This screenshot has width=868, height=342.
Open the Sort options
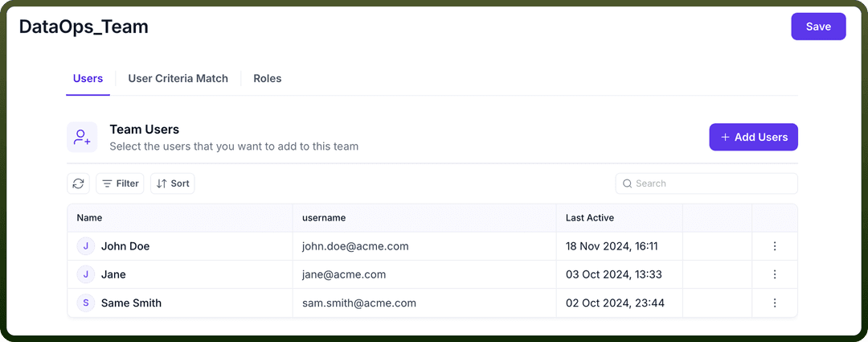[x=173, y=183]
